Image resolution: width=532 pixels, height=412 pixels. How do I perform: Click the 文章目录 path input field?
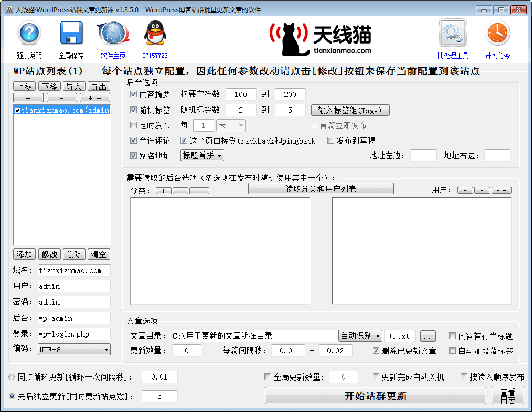pos(255,335)
